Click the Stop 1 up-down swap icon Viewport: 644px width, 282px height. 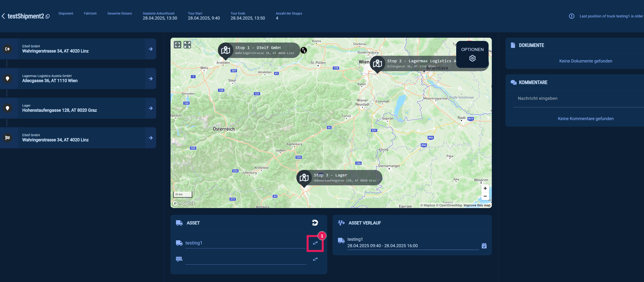[303, 50]
